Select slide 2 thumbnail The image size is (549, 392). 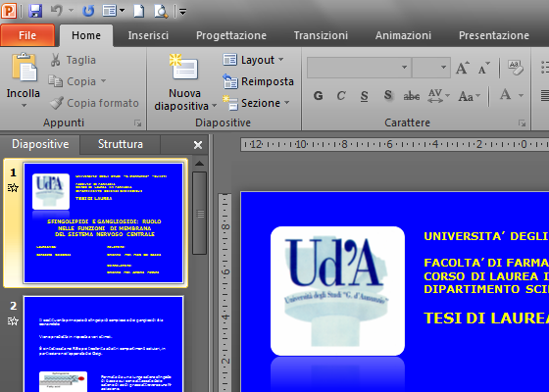pos(104,344)
